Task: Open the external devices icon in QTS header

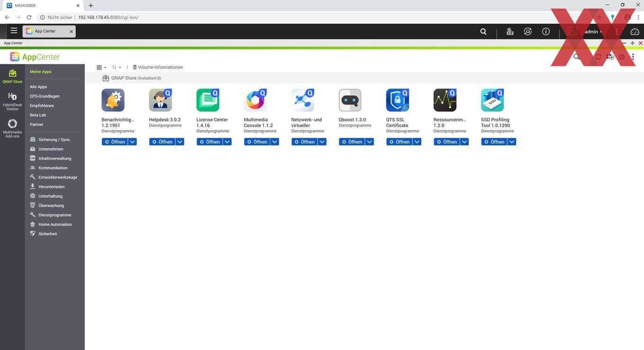Action: [528, 32]
